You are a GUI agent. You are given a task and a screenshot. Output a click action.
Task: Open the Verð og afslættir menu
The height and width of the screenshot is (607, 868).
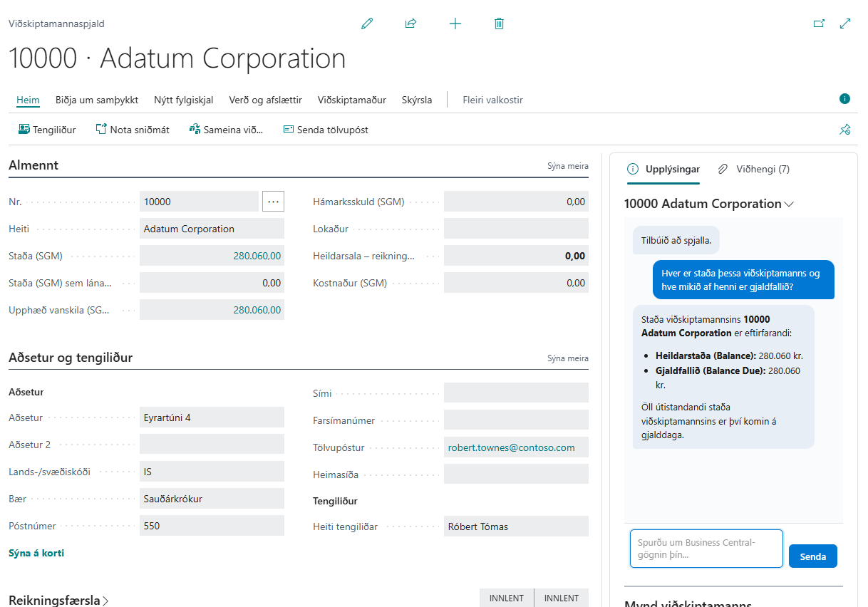(266, 100)
